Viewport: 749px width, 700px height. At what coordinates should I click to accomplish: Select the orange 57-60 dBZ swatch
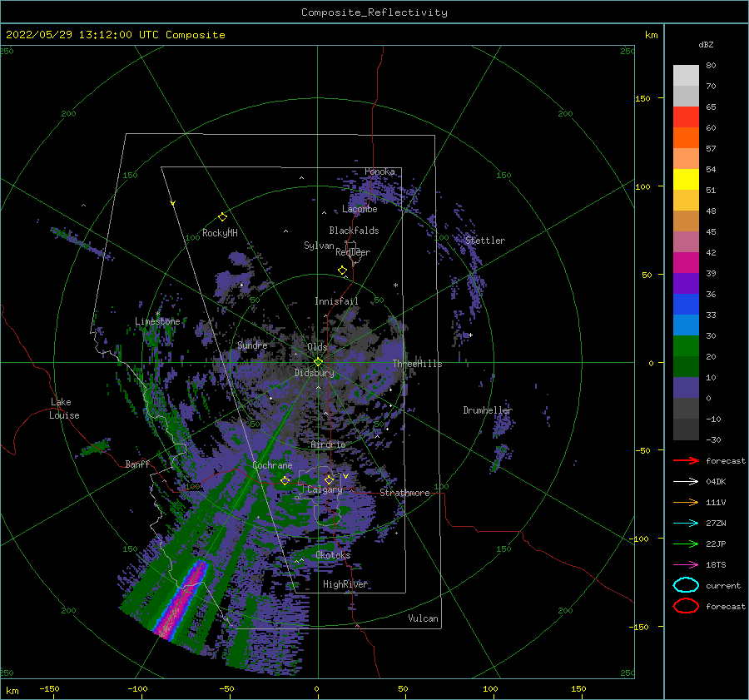(686, 138)
